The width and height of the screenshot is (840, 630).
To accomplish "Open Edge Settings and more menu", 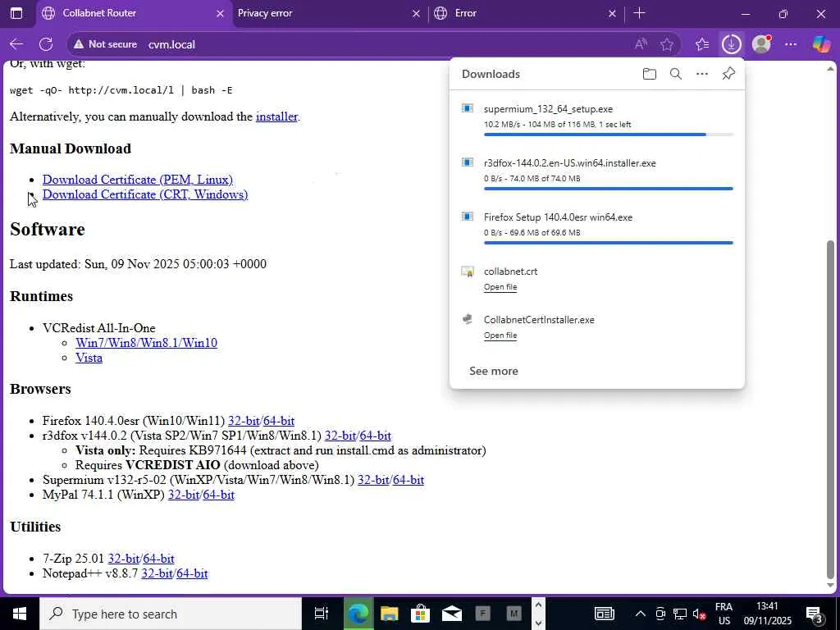I will point(791,44).
